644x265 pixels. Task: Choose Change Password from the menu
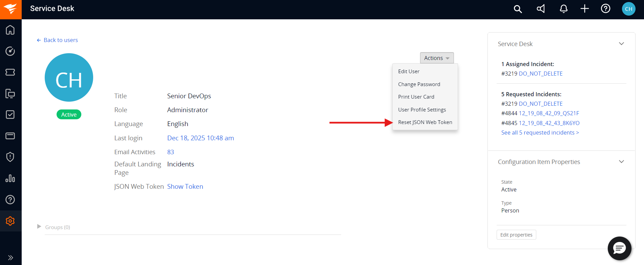pyautogui.click(x=419, y=84)
